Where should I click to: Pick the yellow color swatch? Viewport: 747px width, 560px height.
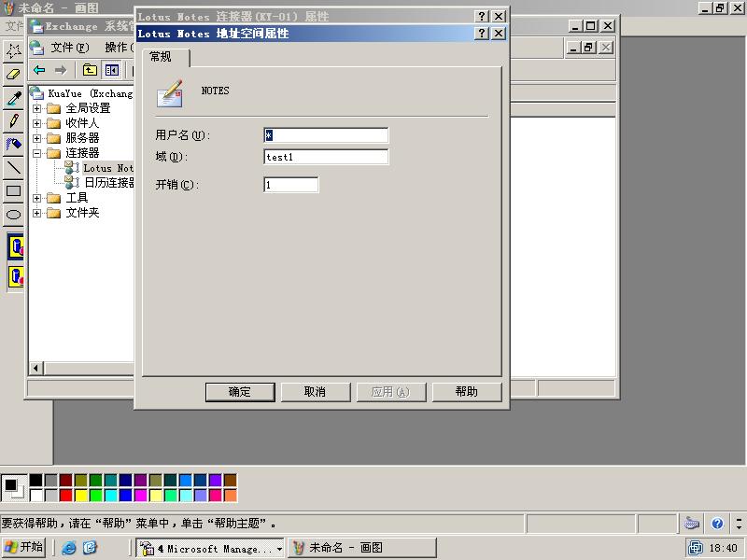point(81,496)
